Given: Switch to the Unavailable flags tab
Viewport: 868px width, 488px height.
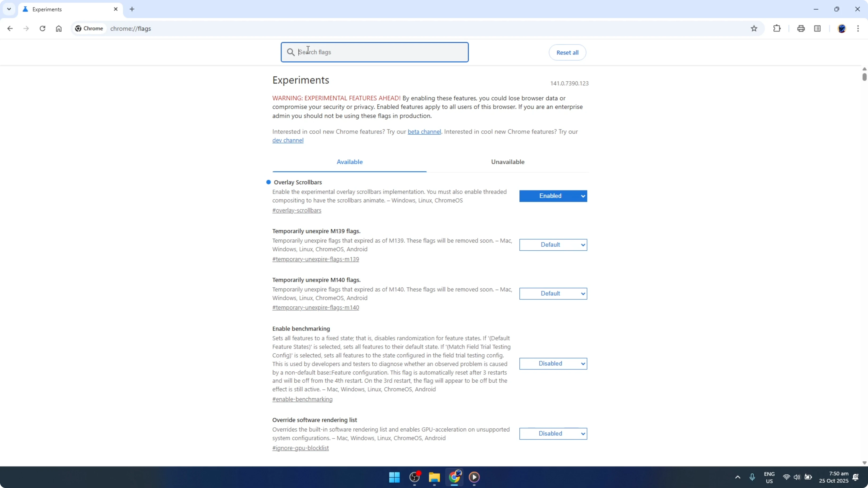Looking at the screenshot, I should pyautogui.click(x=507, y=162).
